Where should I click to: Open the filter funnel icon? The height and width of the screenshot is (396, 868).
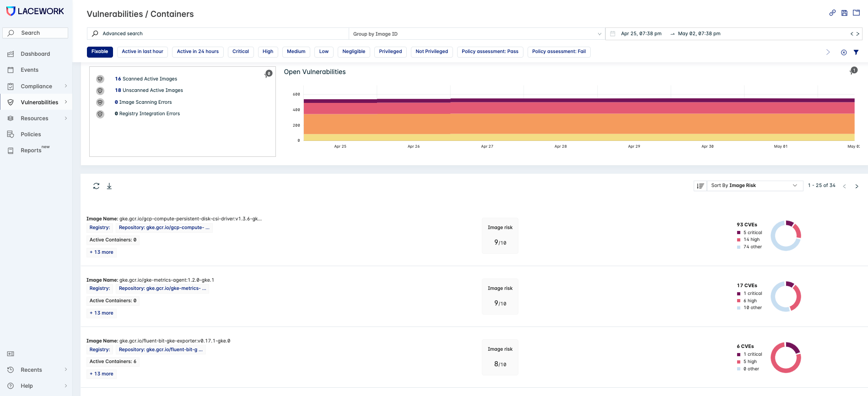(856, 53)
